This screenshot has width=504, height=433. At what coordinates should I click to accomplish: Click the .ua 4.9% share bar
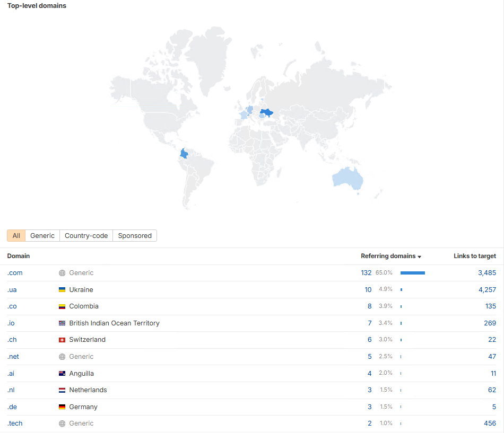pyautogui.click(x=401, y=290)
